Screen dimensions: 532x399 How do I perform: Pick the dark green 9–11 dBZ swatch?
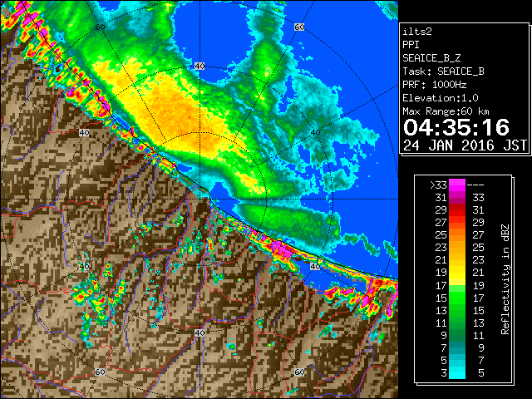[457, 335]
